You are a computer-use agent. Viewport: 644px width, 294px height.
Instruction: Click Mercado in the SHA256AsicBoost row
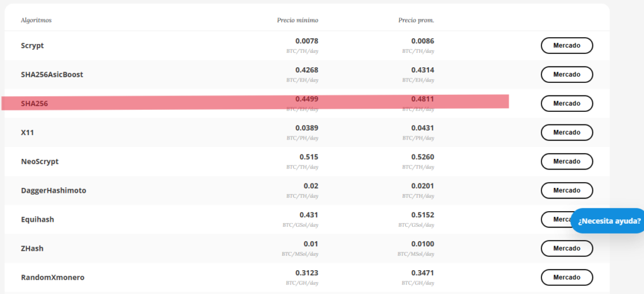point(567,75)
